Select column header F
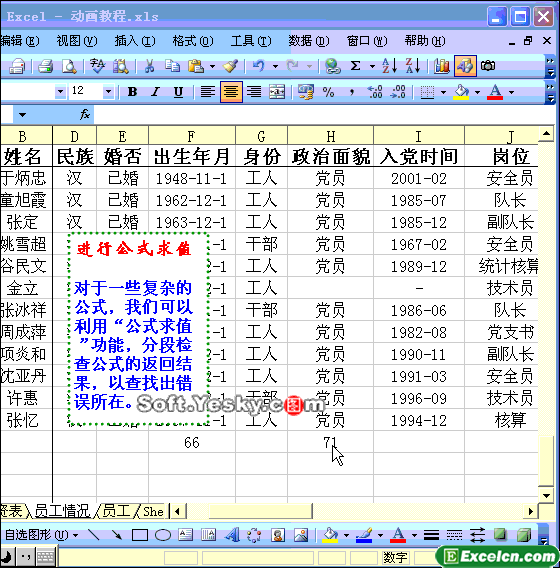 coord(192,137)
